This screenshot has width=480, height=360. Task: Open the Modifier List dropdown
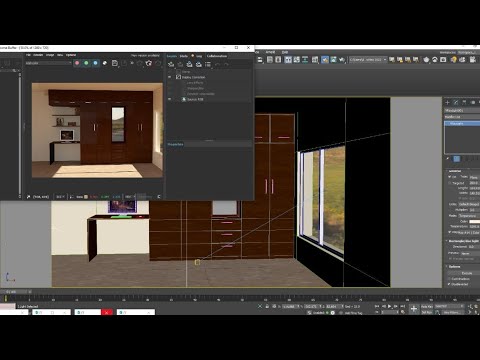(x=462, y=117)
